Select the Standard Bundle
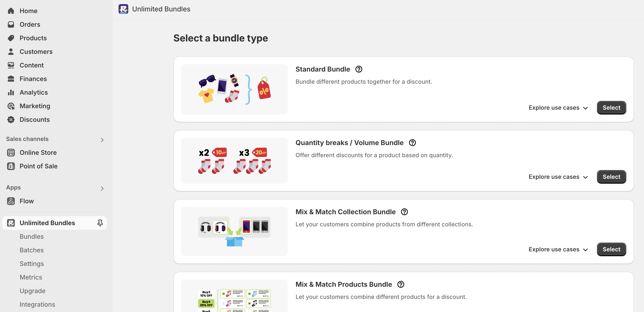Viewport: 644px width, 312px height. click(611, 107)
